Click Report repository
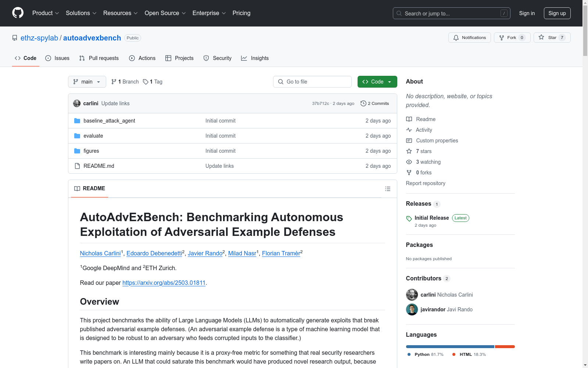Viewport: 588px width, 368px height. tap(426, 183)
